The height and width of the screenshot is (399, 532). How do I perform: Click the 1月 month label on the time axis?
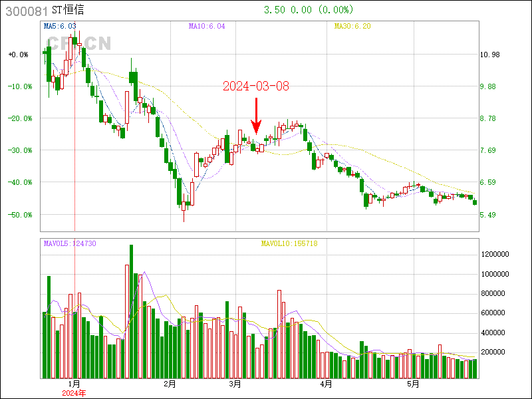point(74,384)
